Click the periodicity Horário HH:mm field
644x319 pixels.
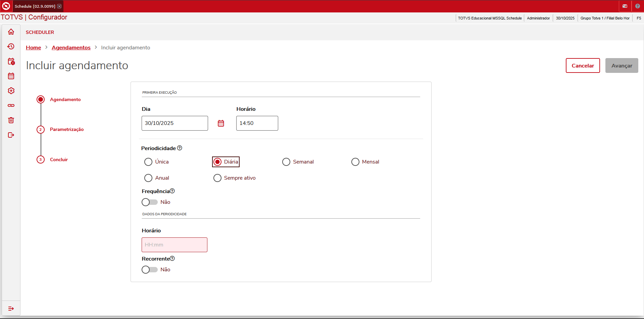tap(175, 245)
